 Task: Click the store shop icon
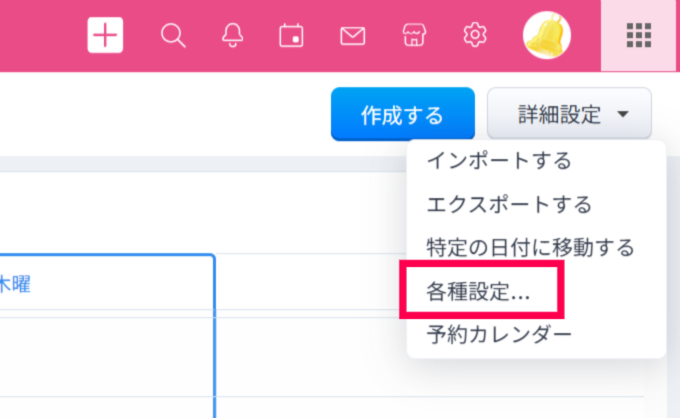tap(414, 36)
